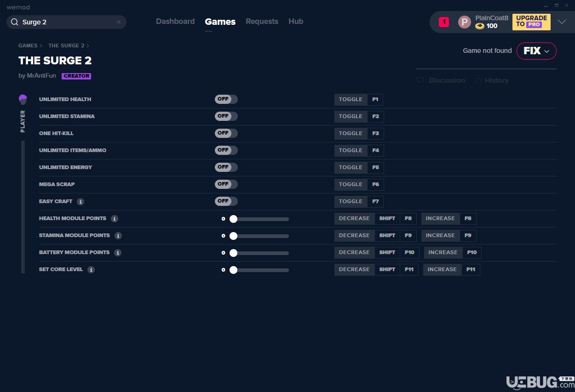Click Stamina Module Points slider
The image size is (575, 392).
(x=260, y=236)
